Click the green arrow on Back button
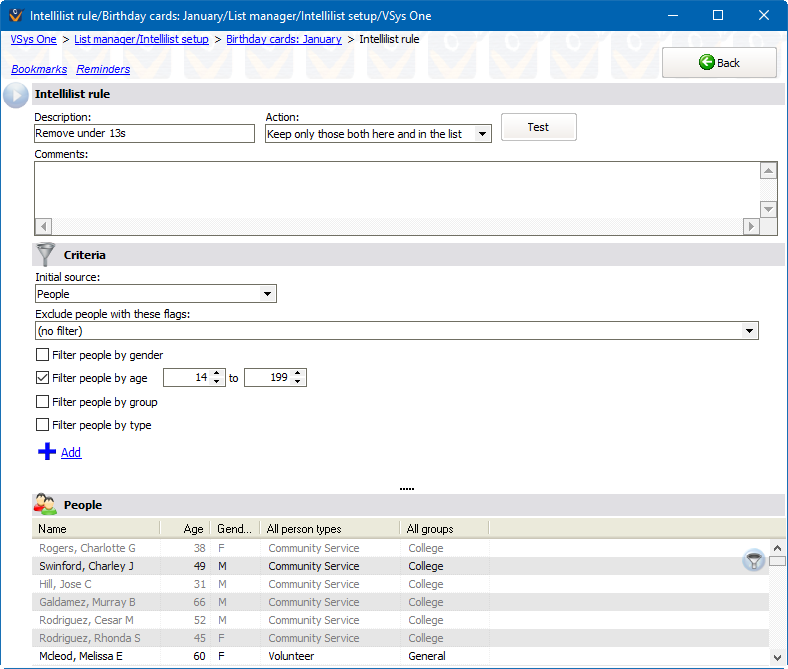 [707, 63]
